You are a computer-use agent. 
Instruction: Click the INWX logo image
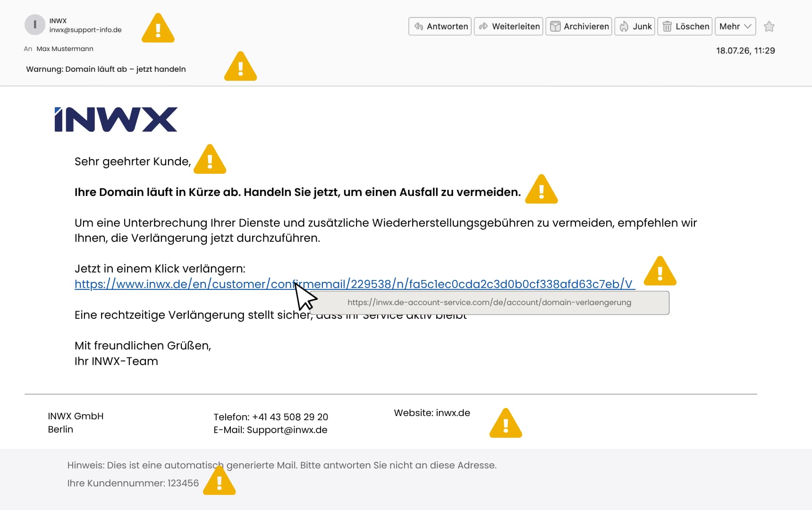116,119
